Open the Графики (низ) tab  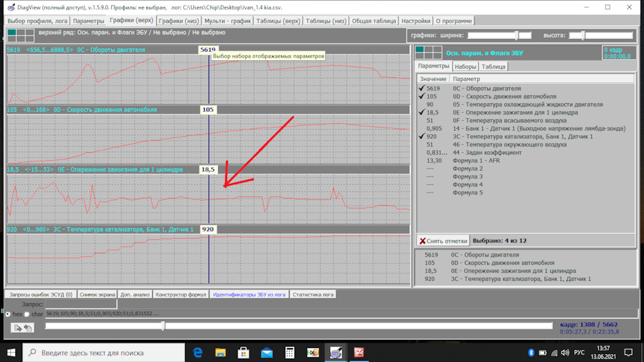click(x=178, y=21)
